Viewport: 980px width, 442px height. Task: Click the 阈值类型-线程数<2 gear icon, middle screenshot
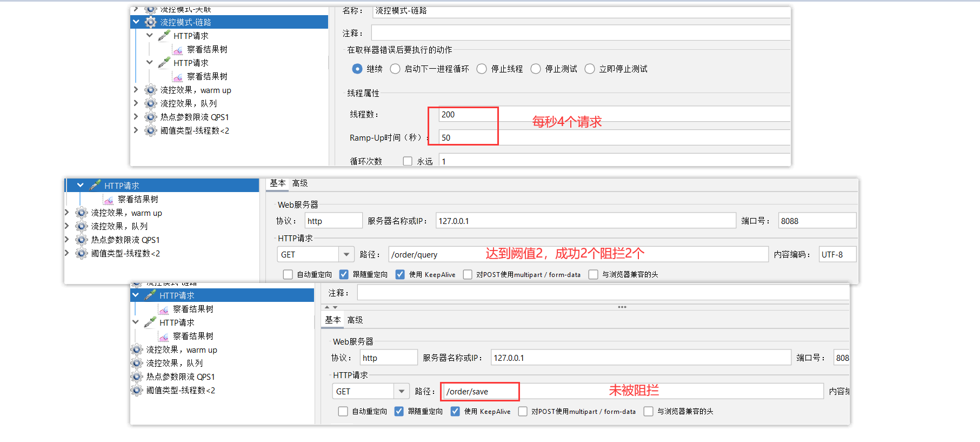point(82,253)
